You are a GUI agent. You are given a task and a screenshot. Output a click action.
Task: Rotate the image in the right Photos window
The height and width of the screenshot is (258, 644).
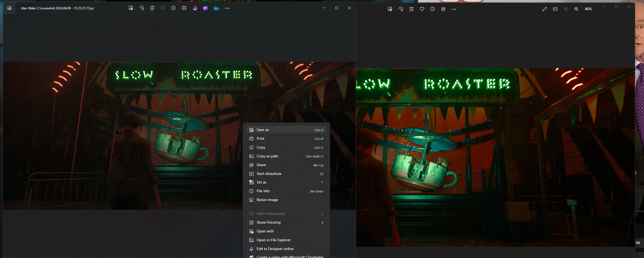coord(401,9)
